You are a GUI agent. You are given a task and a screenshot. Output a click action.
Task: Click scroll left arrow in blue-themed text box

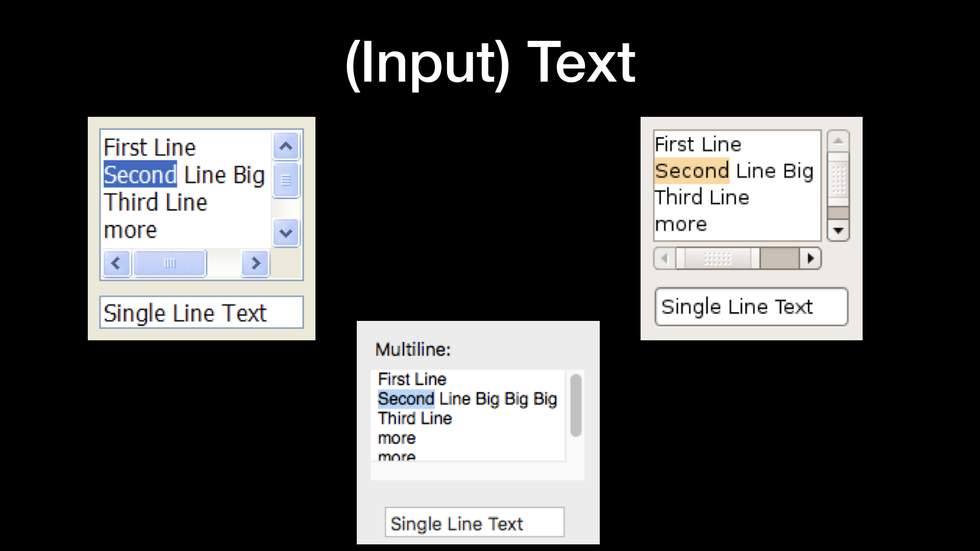tap(116, 263)
